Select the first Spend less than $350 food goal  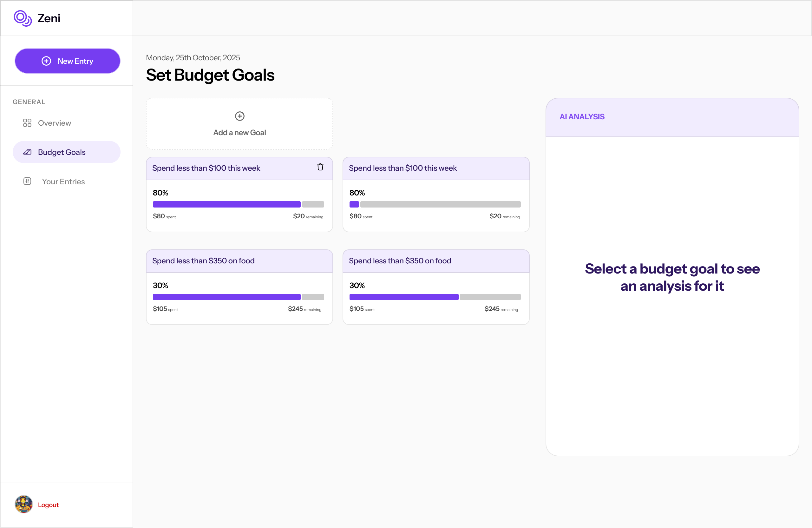[x=203, y=261]
